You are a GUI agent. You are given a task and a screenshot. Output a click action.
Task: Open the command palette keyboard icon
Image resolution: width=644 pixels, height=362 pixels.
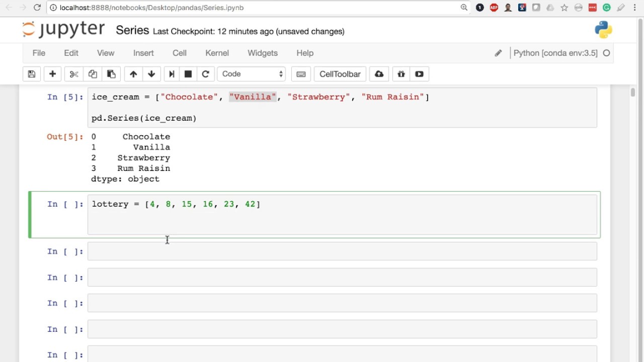(x=301, y=74)
